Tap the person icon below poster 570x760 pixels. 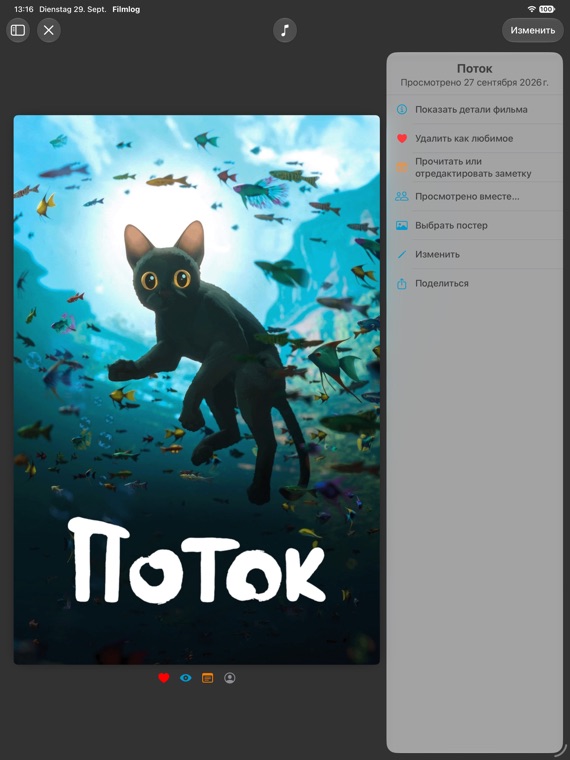click(230, 678)
